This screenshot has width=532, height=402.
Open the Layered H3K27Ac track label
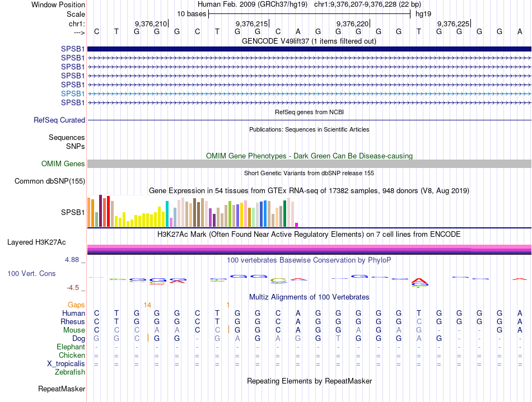click(36, 242)
